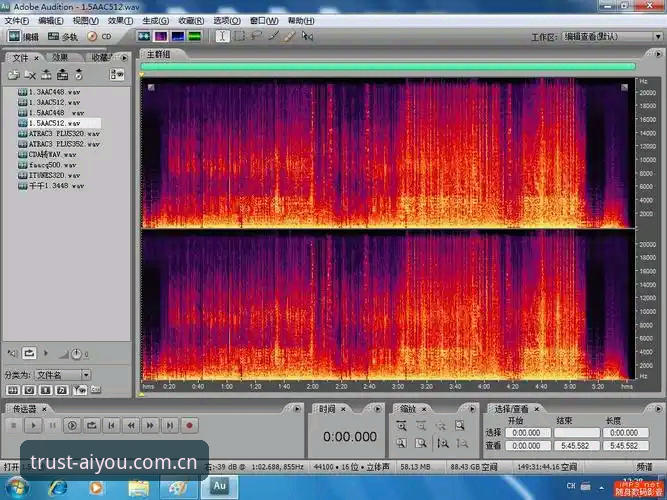Screen dimensions: 667x500
Task: Click the Fast Forward button
Action: click(150, 426)
